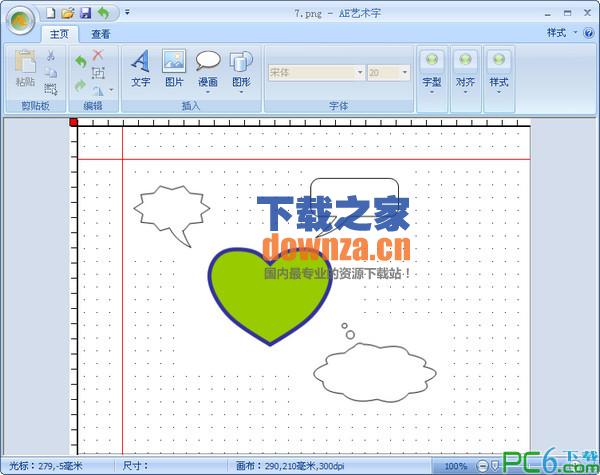Click the 插入 group label
This screenshot has width=600, height=475.
191,106
